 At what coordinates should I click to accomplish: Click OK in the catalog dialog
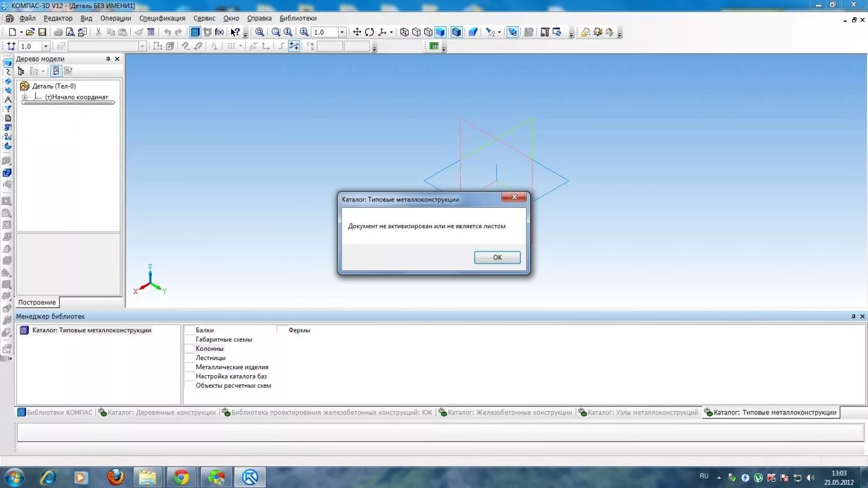pos(497,258)
